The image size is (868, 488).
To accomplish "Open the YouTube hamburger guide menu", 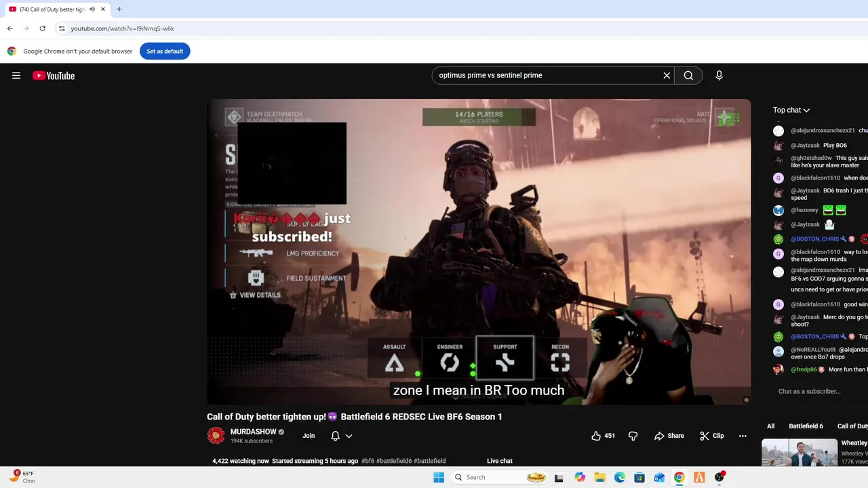I will (x=16, y=75).
